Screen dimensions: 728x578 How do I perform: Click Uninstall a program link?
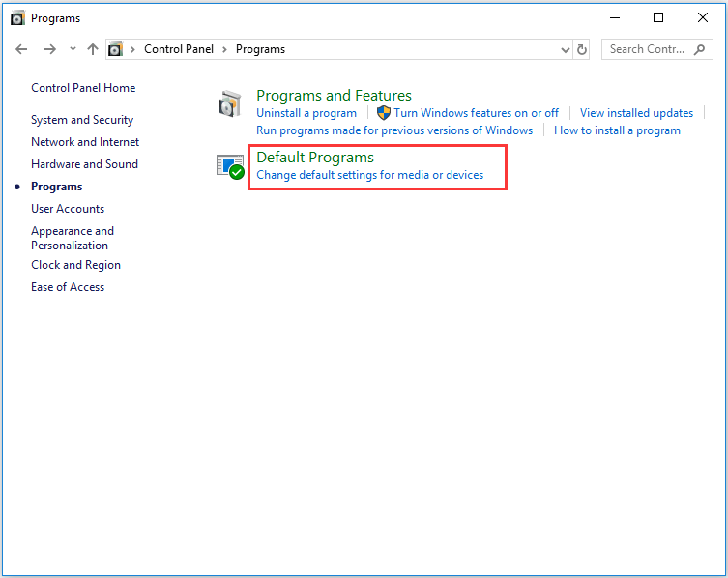tap(306, 113)
